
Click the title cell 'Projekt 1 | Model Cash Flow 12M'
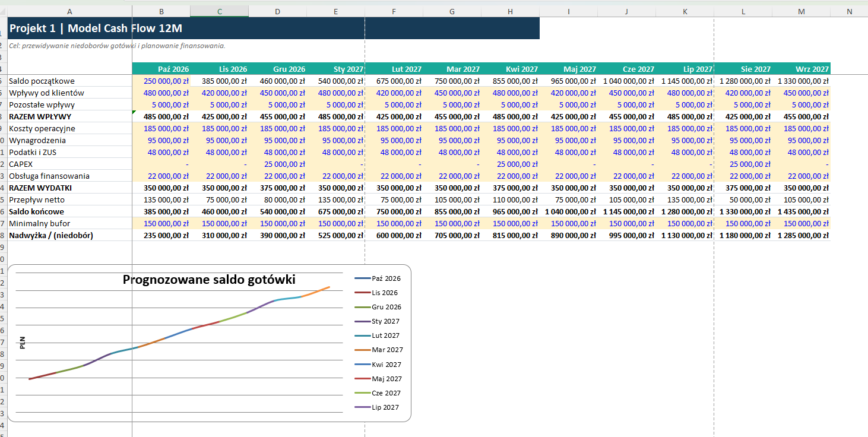point(96,28)
